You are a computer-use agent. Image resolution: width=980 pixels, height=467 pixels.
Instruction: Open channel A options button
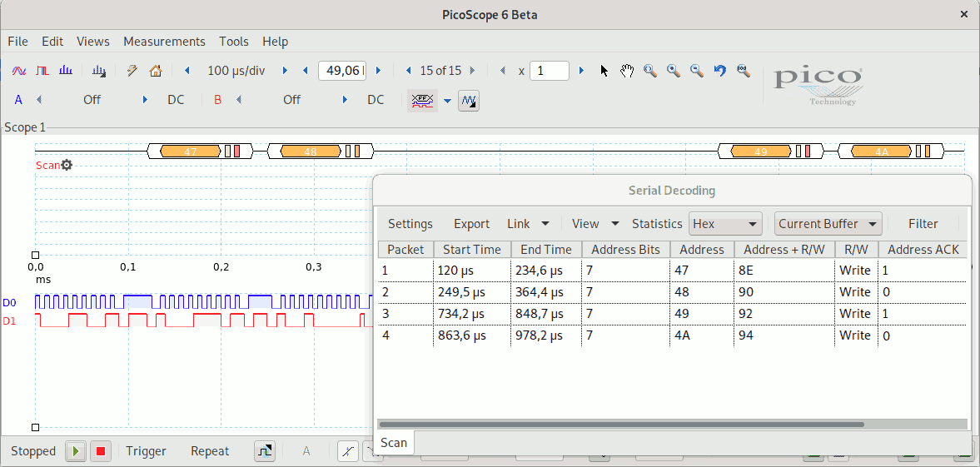click(x=19, y=100)
